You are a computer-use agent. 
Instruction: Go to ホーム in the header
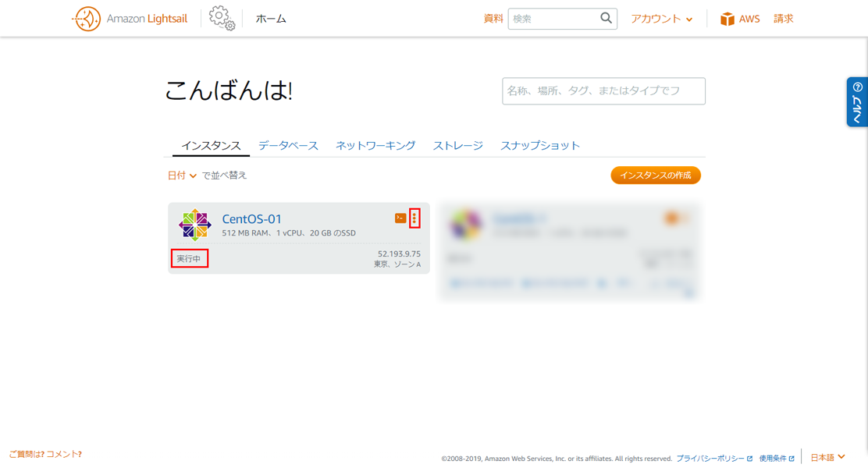[271, 19]
